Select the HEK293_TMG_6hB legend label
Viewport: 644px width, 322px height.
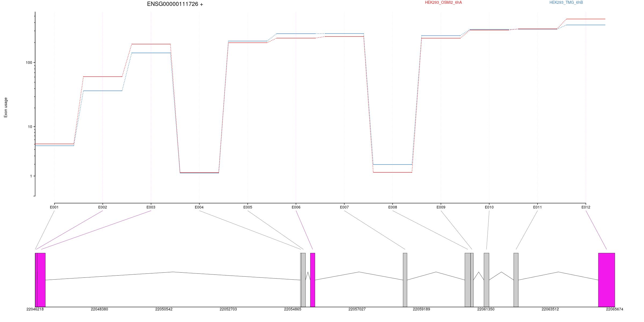(x=566, y=2)
